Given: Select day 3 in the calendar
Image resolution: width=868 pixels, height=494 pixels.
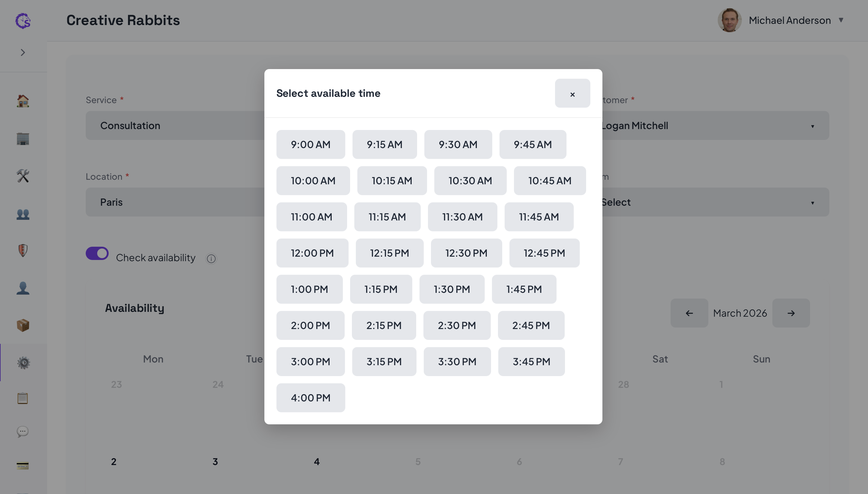Looking at the screenshot, I should [x=215, y=462].
